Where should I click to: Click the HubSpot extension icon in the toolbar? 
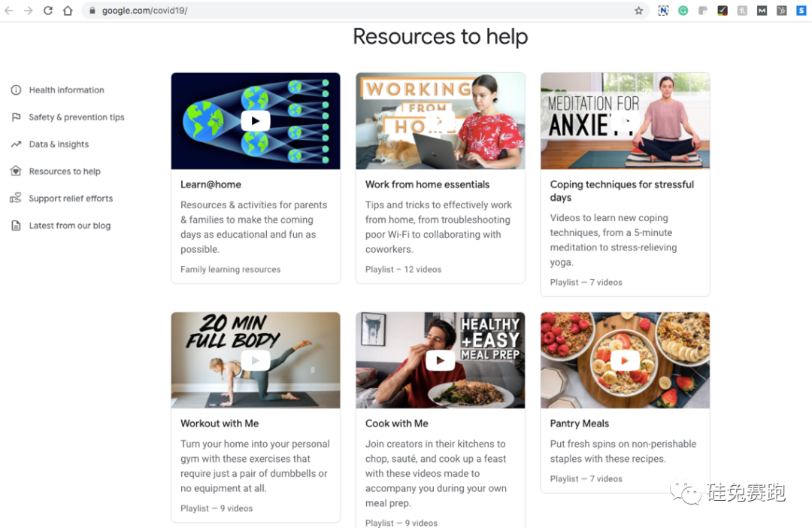(781, 11)
